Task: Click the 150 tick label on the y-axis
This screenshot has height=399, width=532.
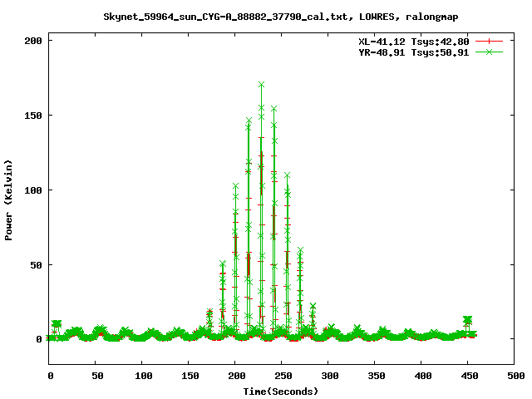Action: pos(35,115)
